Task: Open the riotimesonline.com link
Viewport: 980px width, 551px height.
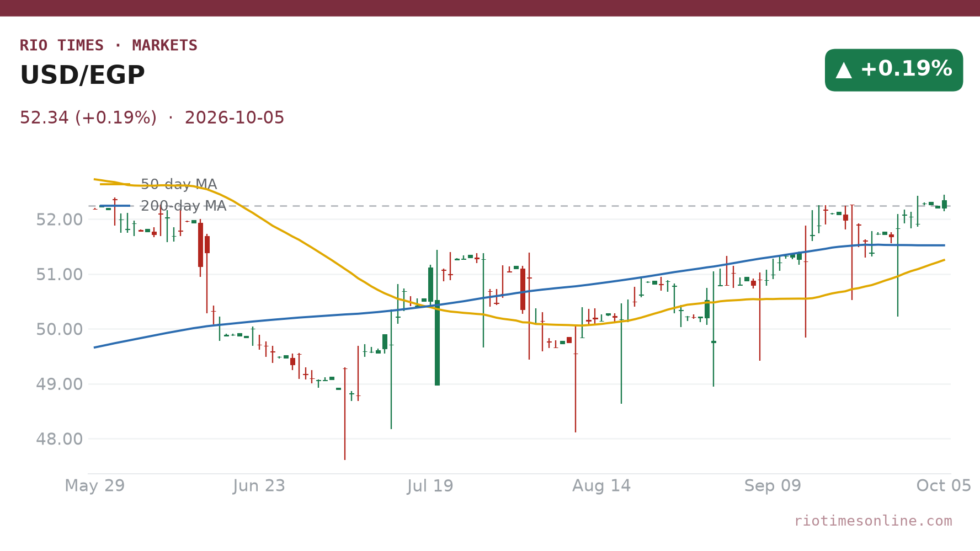Action: coord(873,521)
